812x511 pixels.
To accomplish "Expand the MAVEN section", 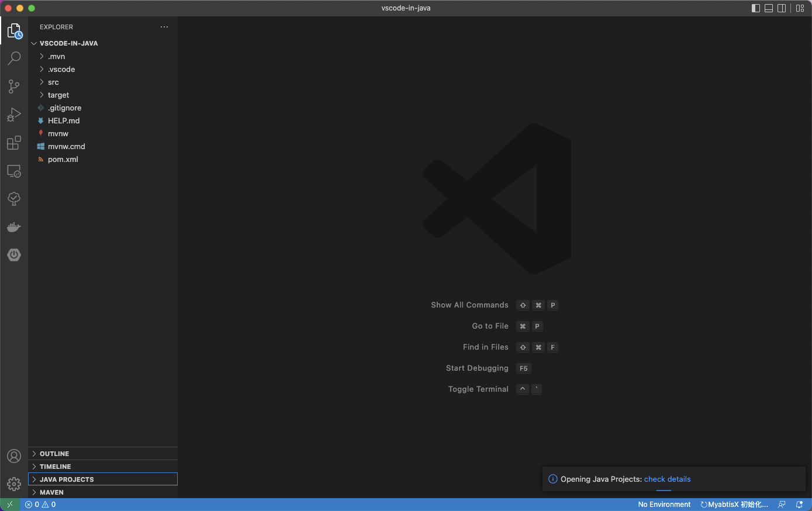I will point(103,492).
